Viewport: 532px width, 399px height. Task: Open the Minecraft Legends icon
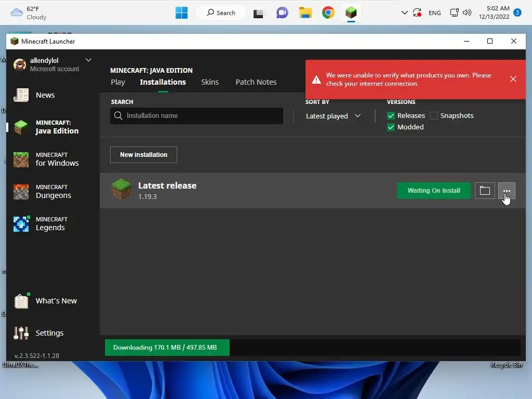pyautogui.click(x=21, y=224)
